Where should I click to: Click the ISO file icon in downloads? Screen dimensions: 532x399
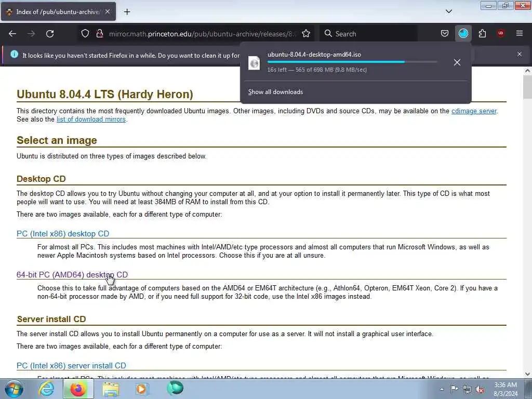[x=254, y=63]
